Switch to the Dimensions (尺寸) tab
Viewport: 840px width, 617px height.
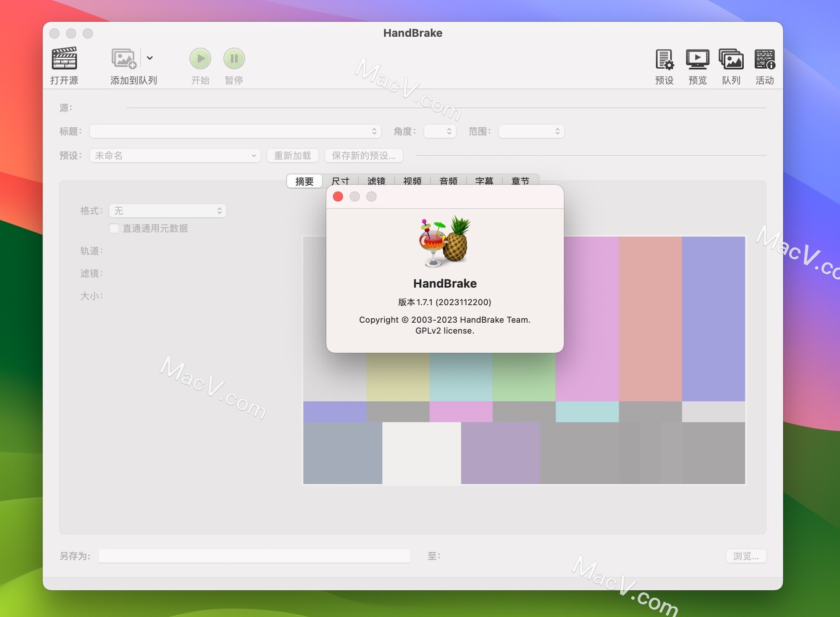(340, 181)
